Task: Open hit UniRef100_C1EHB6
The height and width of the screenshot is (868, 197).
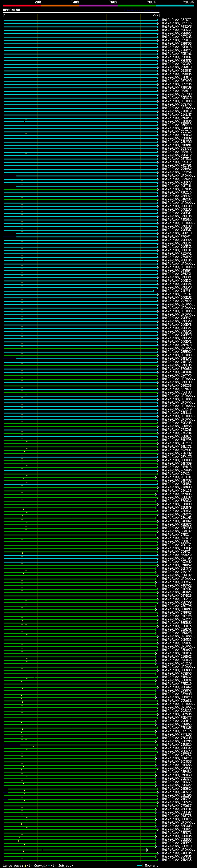Action: pyautogui.click(x=176, y=121)
